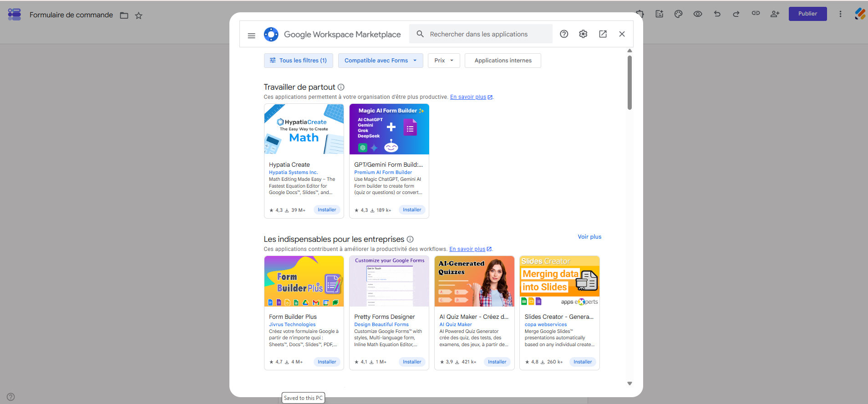This screenshot has height=404, width=868.
Task: Click the Formulaire de commande title
Action: click(x=71, y=15)
